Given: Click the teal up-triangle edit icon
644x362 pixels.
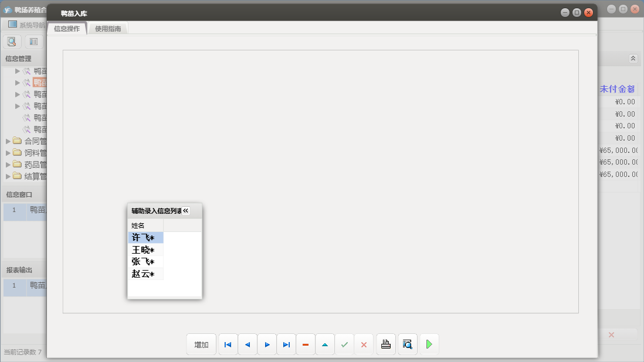Looking at the screenshot, I should coord(325,344).
